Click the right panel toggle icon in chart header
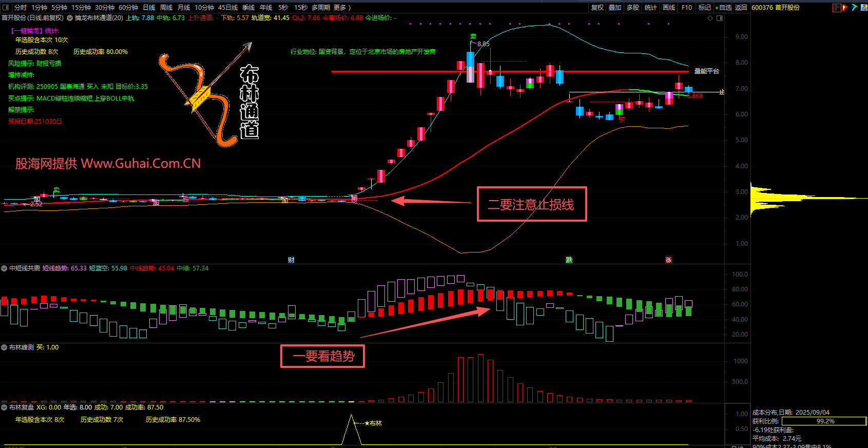This screenshot has height=448, width=868. pyautogui.click(x=720, y=18)
